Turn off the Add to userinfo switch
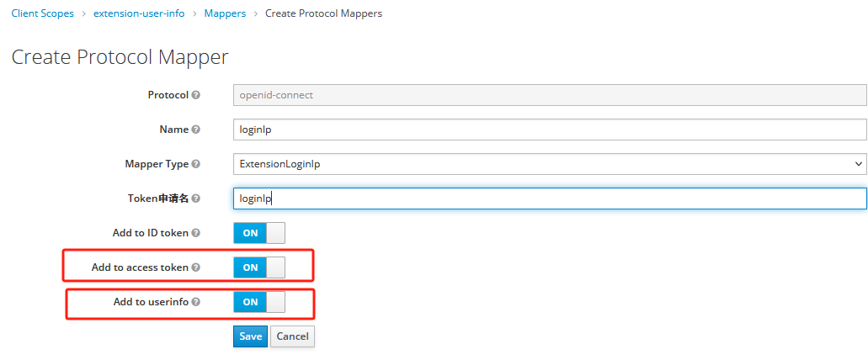The width and height of the screenshot is (868, 360). [x=259, y=302]
